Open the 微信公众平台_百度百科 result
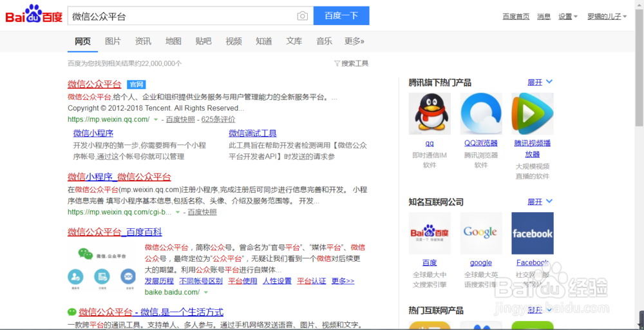This screenshot has height=330, width=644. (x=115, y=232)
